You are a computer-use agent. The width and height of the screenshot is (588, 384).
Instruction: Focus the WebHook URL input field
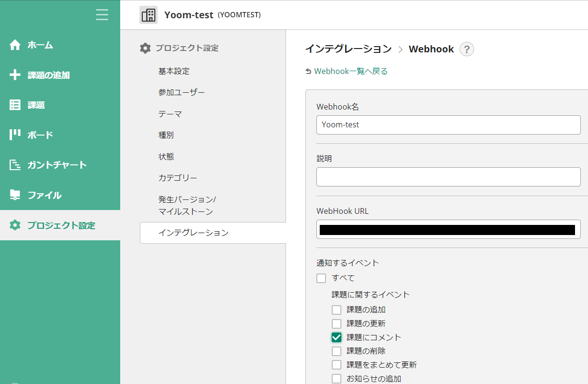click(449, 229)
